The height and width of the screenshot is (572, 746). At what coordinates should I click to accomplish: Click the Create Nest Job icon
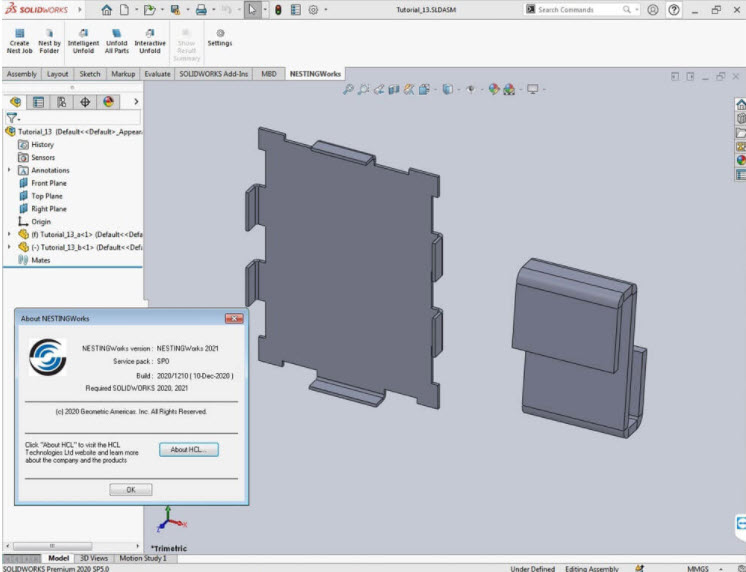click(x=19, y=33)
